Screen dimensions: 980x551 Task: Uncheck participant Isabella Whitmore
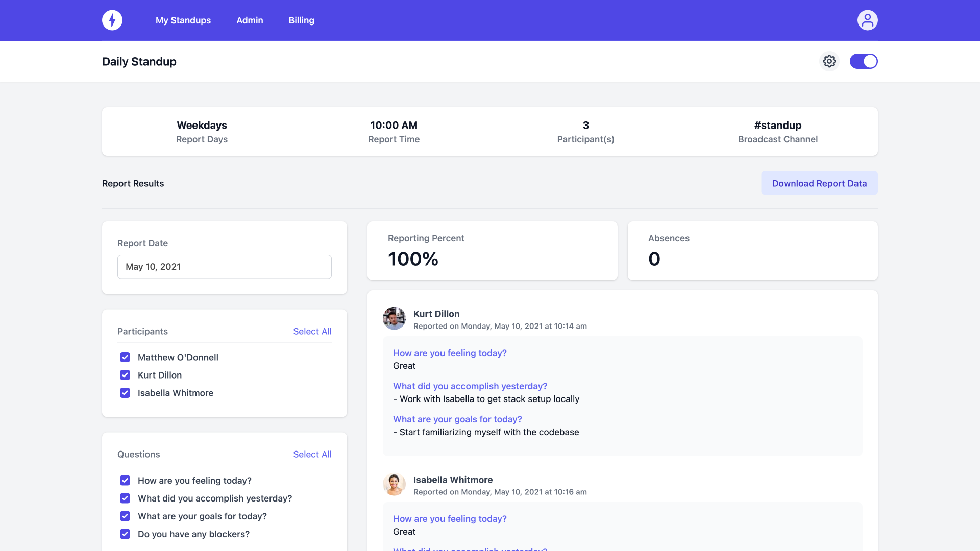point(125,393)
